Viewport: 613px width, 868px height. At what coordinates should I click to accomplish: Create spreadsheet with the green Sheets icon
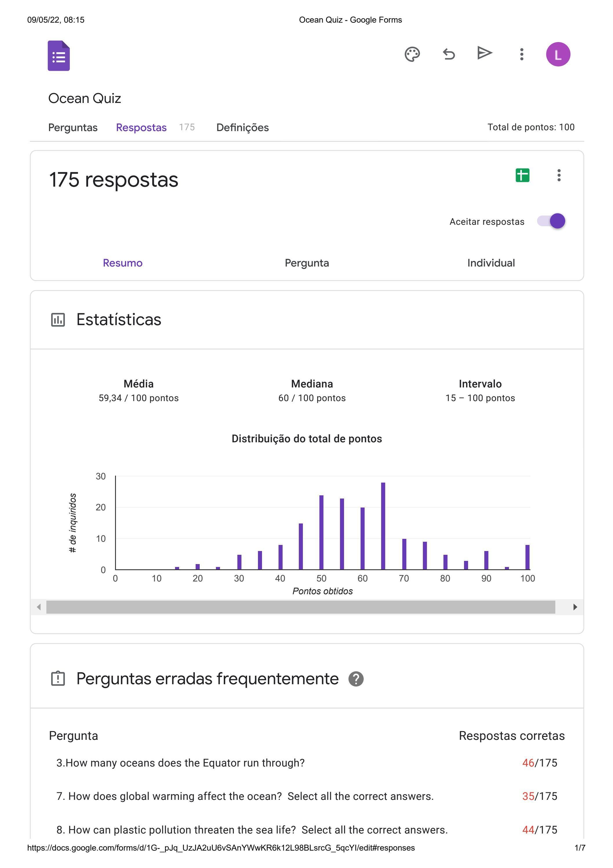point(522,175)
